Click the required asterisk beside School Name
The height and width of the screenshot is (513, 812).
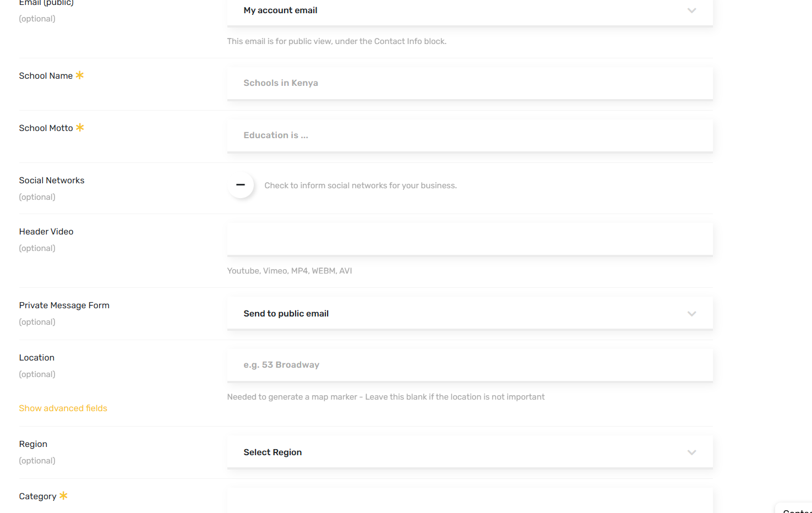point(80,75)
